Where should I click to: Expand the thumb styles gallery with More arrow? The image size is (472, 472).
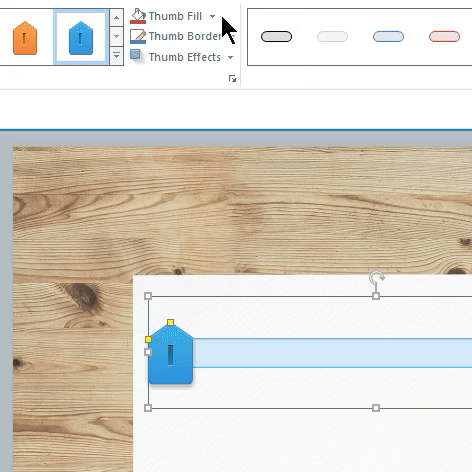(116, 55)
